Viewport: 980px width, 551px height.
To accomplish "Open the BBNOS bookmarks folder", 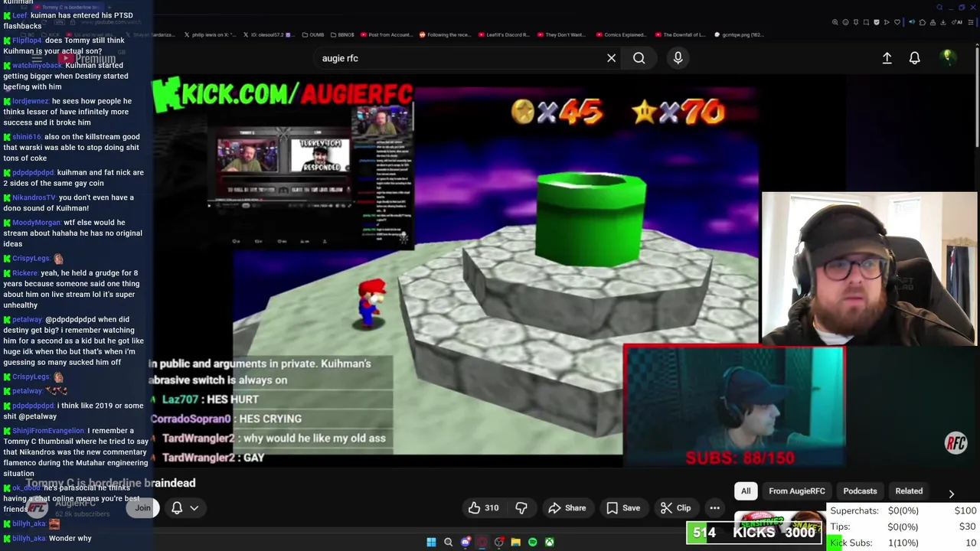I will (342, 34).
